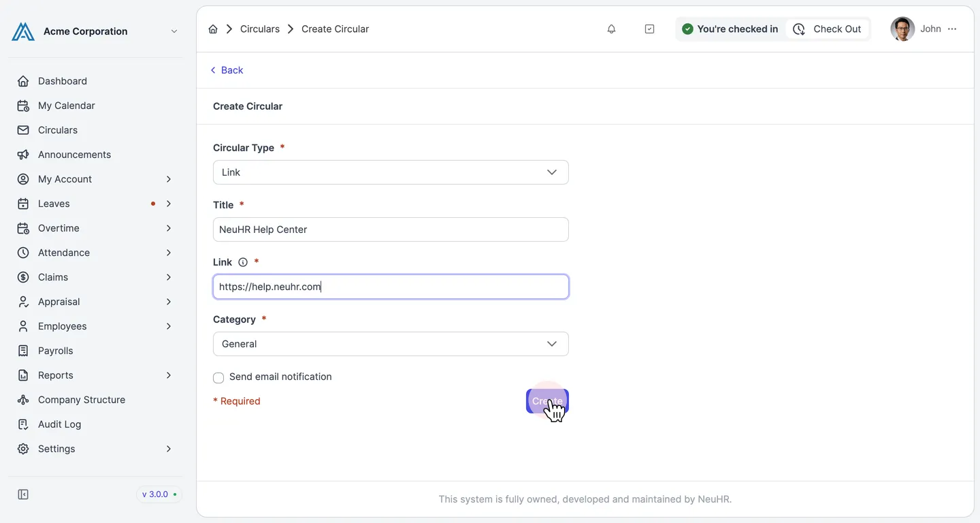Enable Send email notification checkbox
The width and height of the screenshot is (980, 523).
(218, 378)
